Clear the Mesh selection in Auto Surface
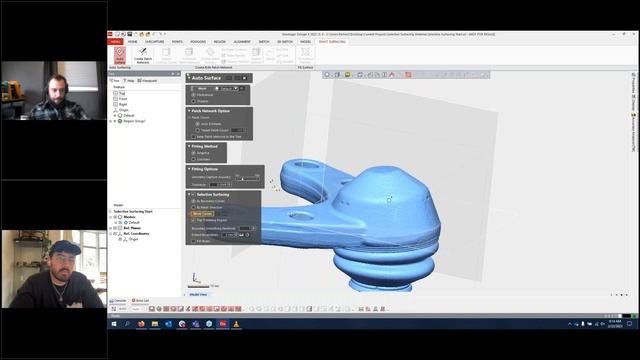Viewport: 640px width, 360px height. (x=242, y=88)
